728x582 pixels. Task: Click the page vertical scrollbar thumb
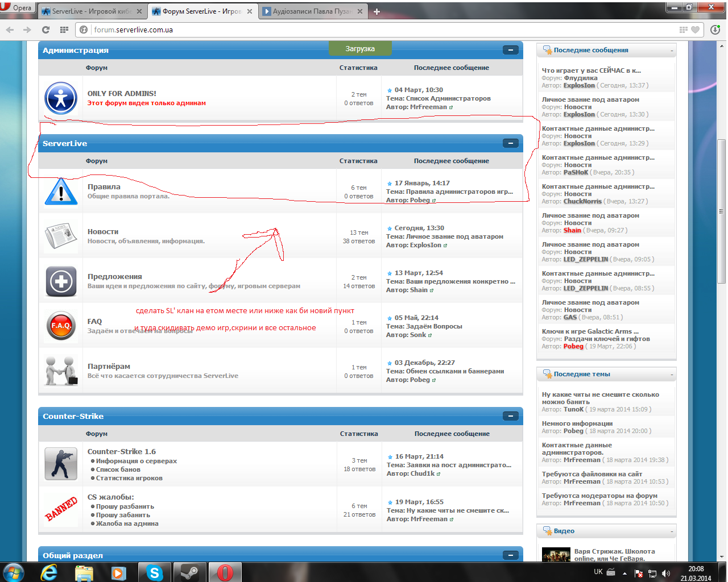[721, 211]
